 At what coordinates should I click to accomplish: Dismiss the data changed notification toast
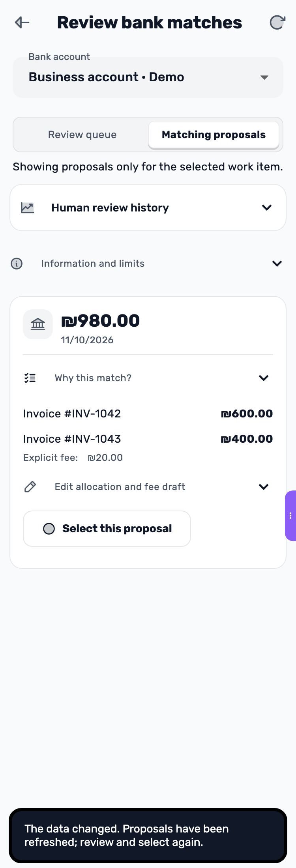click(x=148, y=836)
